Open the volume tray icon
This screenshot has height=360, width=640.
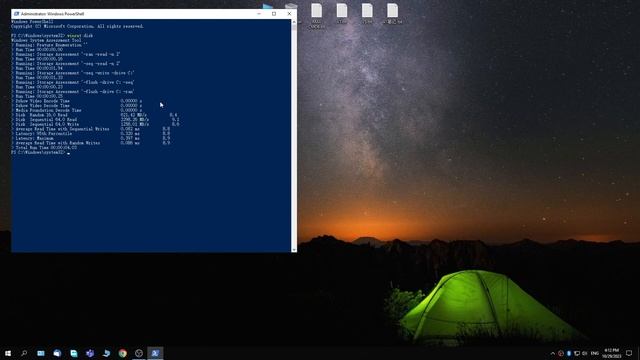click(584, 353)
